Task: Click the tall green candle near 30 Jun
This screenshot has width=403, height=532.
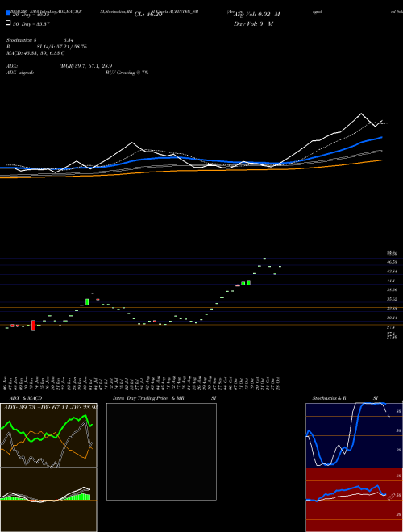Action: click(87, 302)
